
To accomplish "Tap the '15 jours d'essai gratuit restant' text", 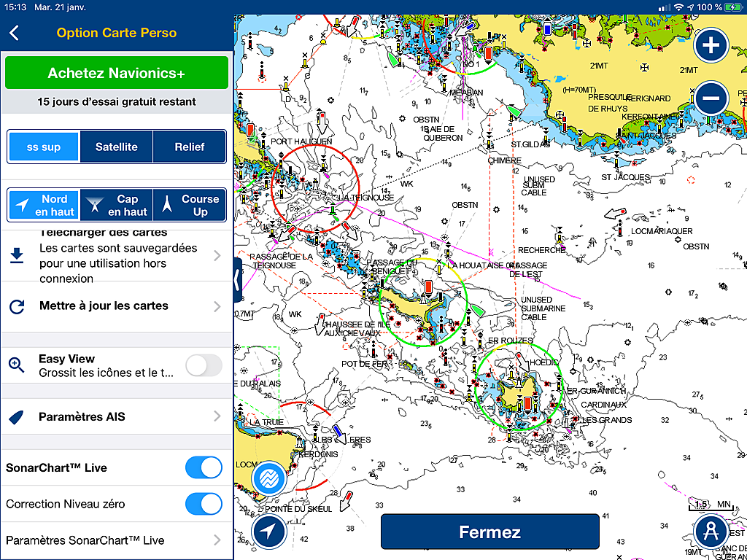I will pyautogui.click(x=117, y=101).
